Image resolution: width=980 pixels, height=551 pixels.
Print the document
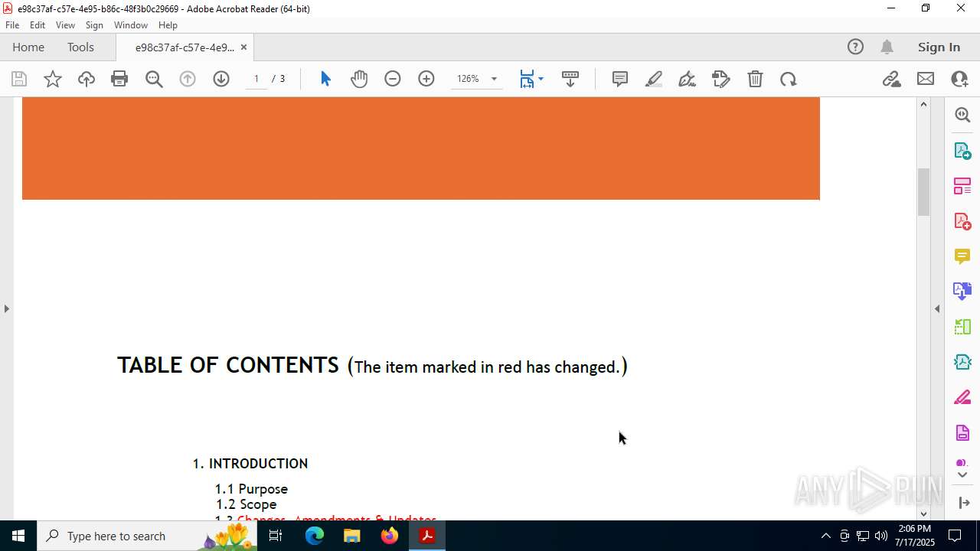[119, 79]
